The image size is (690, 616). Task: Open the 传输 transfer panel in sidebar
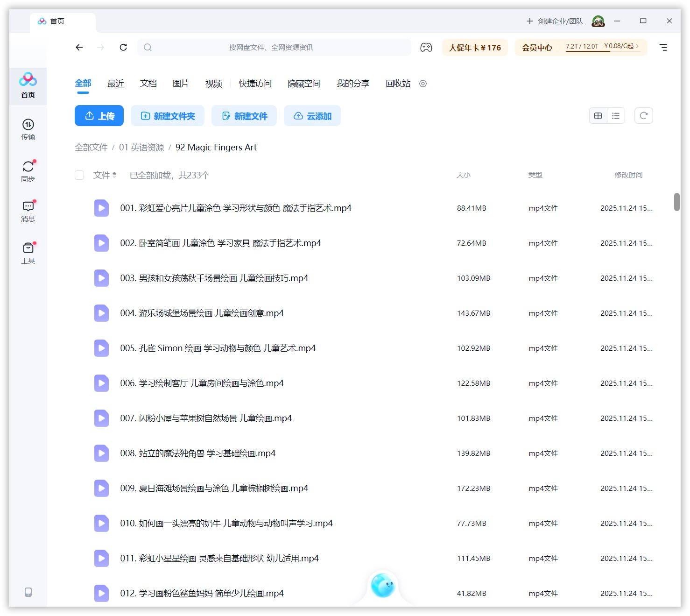pos(28,129)
